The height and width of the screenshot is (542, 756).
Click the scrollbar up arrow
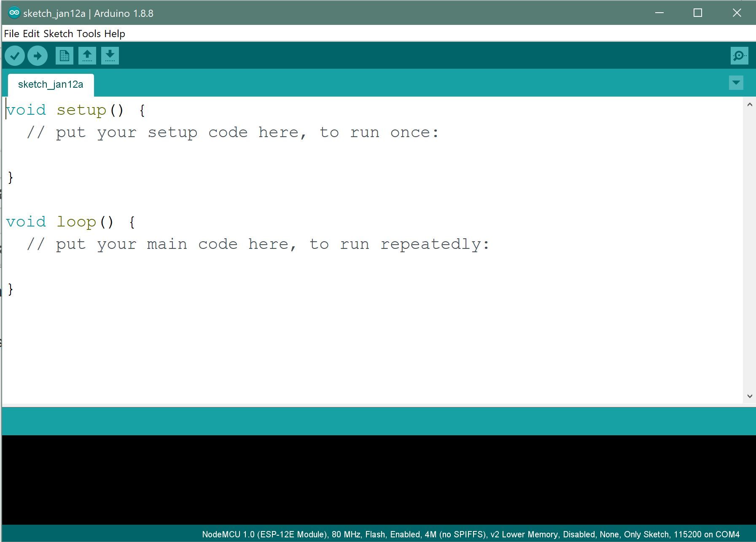click(x=749, y=104)
